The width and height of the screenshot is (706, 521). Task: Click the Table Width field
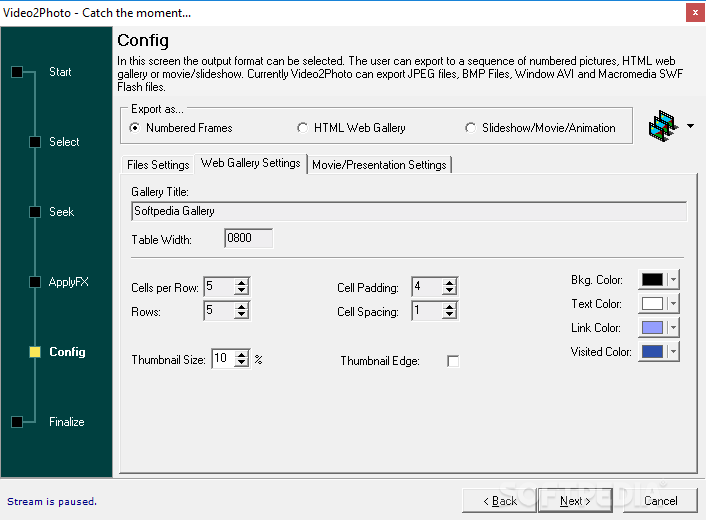tap(248, 238)
